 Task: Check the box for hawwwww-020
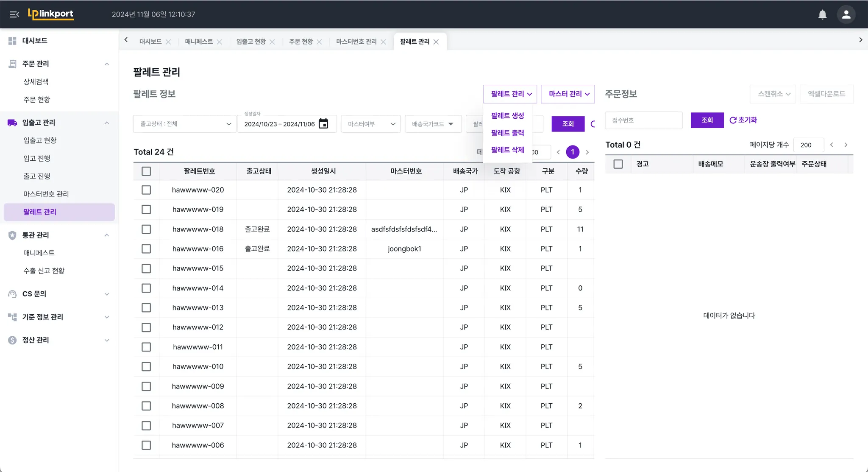146,190
